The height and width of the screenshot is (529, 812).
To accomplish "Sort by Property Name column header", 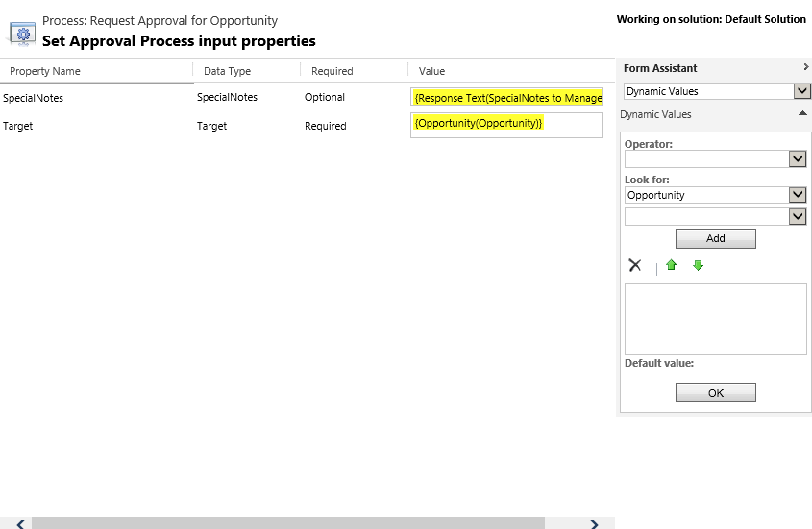I will (x=45, y=71).
